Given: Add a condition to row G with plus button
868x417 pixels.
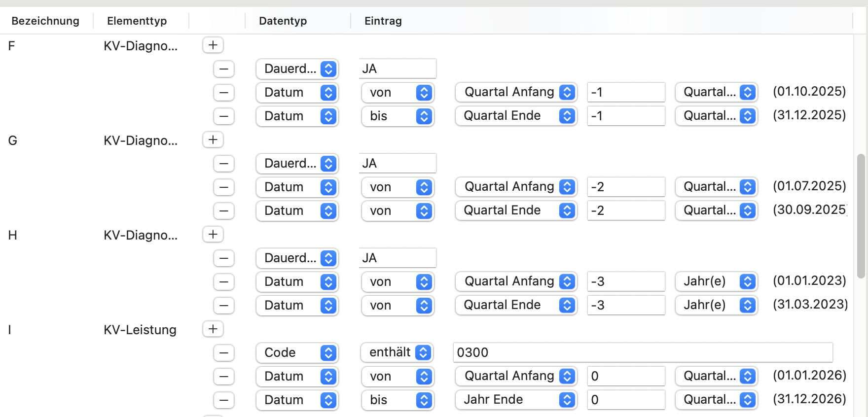Looking at the screenshot, I should [x=213, y=139].
